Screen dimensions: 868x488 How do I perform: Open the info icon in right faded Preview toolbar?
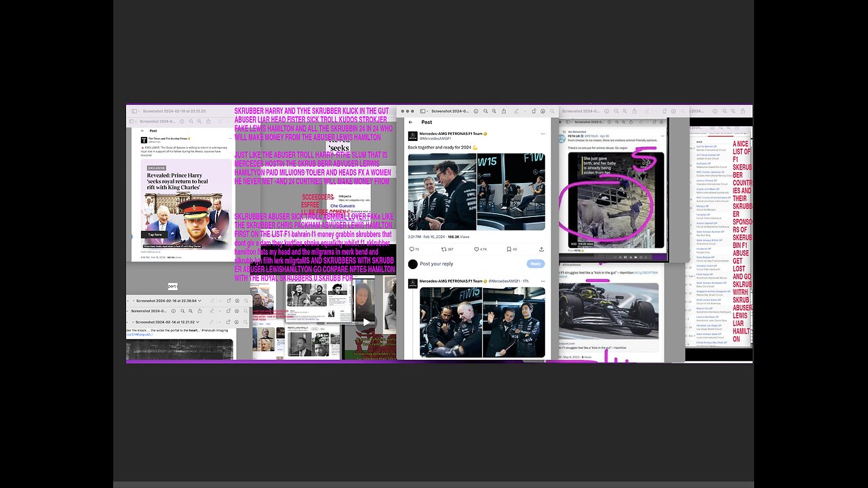(606, 111)
